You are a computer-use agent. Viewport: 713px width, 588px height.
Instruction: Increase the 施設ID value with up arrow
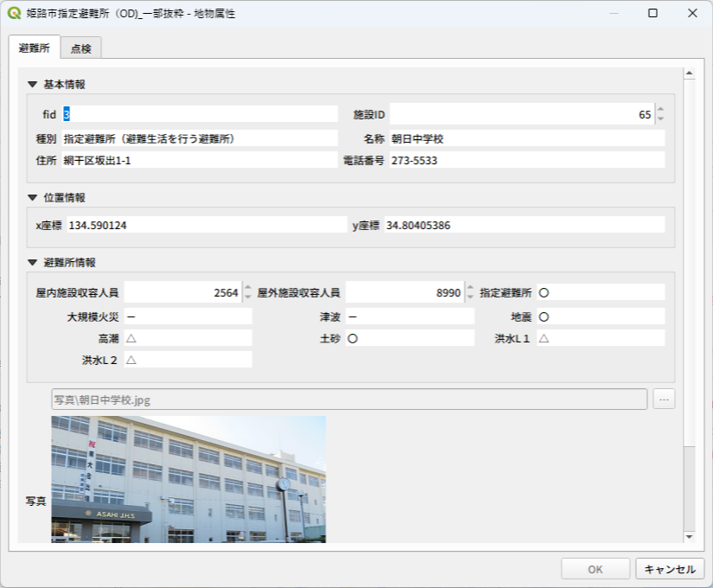[x=660, y=109]
